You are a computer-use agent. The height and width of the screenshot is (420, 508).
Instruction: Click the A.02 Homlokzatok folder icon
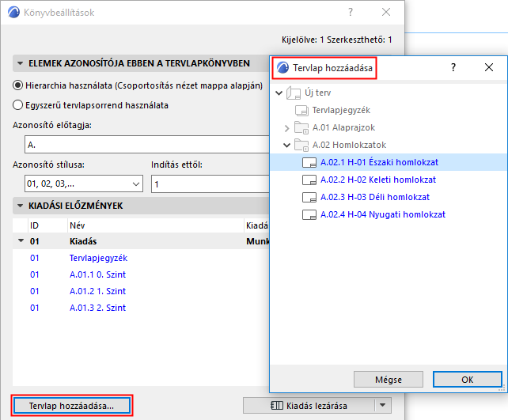(x=301, y=146)
